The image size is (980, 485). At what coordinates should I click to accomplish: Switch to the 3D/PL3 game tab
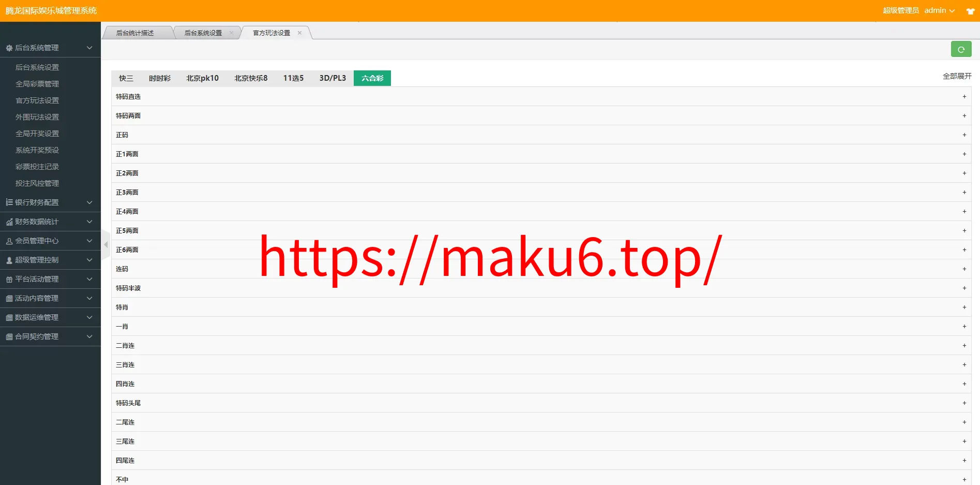(333, 78)
